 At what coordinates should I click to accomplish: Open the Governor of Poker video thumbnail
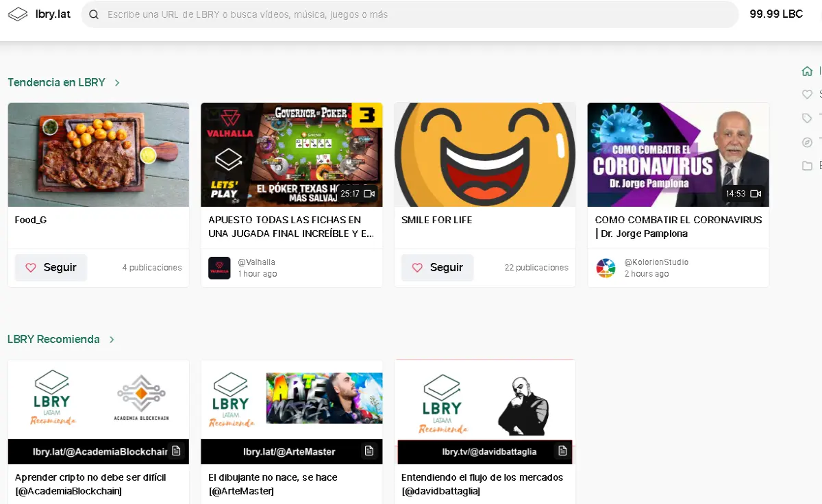[x=291, y=155]
